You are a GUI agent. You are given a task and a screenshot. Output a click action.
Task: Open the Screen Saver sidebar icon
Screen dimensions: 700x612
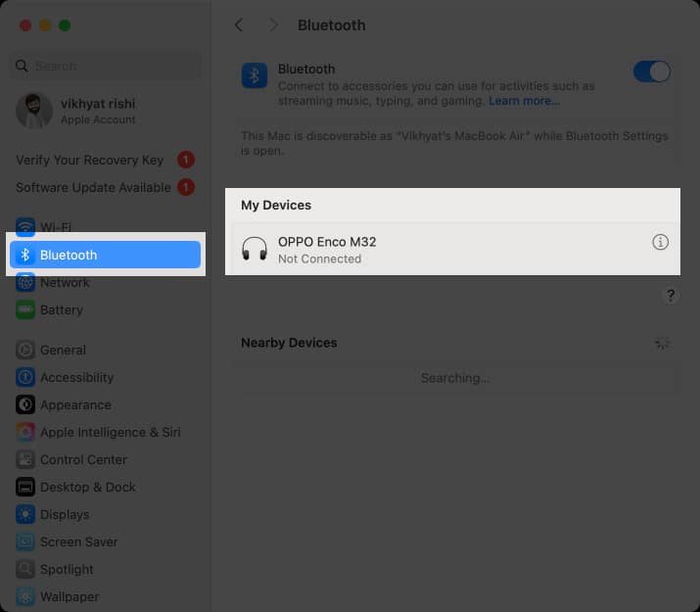coord(25,541)
